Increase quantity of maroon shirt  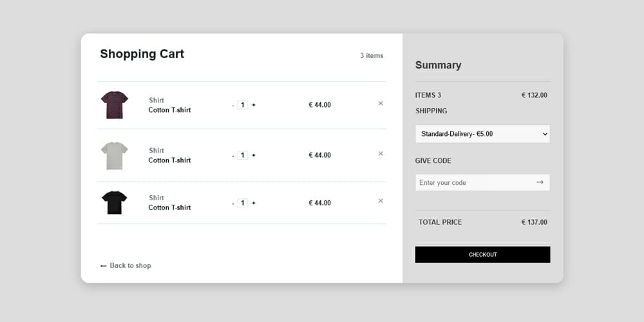point(254,105)
